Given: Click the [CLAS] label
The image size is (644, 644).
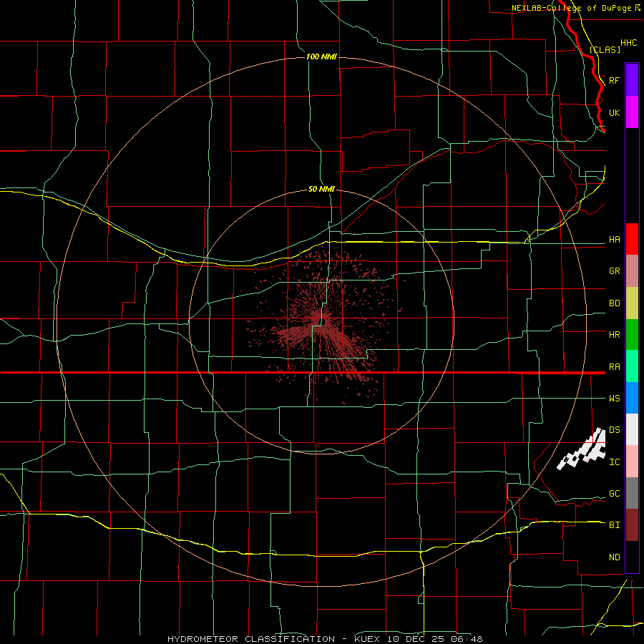Looking at the screenshot, I should pos(605,49).
